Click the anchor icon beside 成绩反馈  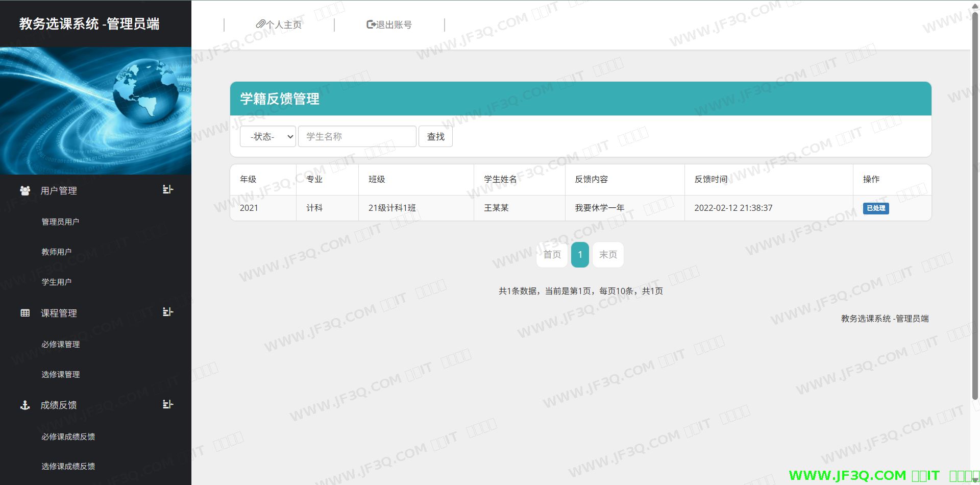click(25, 405)
